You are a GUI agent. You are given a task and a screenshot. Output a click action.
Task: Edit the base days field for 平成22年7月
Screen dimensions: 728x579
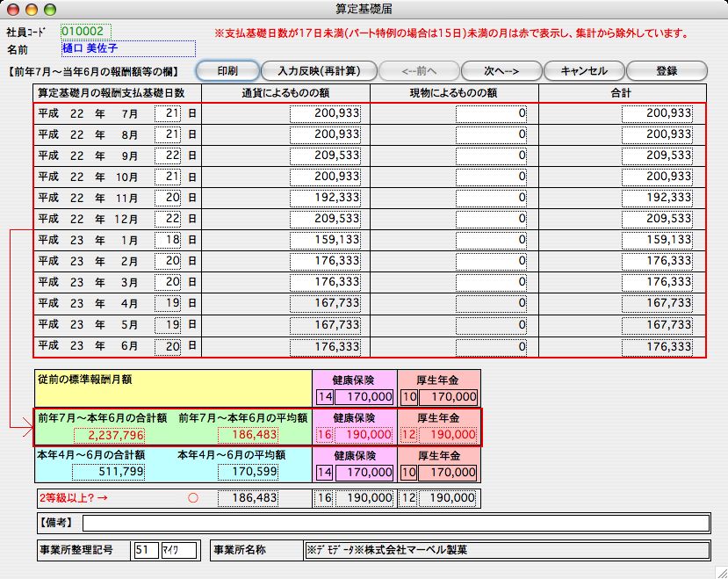point(167,113)
